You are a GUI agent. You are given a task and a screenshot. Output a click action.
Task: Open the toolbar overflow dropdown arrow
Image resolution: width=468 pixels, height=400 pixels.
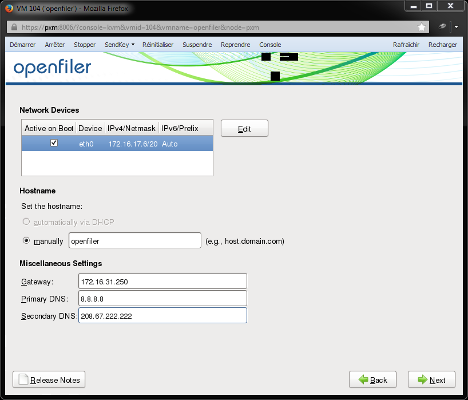tap(456, 27)
